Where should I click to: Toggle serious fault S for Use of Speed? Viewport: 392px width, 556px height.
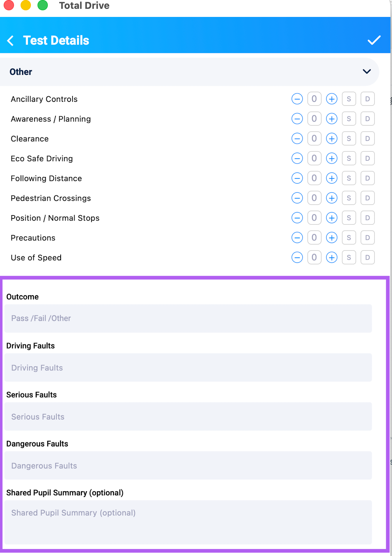tap(349, 258)
